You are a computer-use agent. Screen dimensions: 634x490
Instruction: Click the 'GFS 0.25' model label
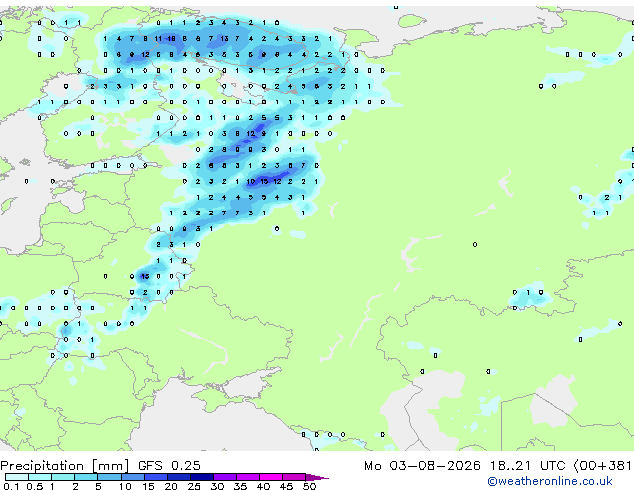pos(169,466)
